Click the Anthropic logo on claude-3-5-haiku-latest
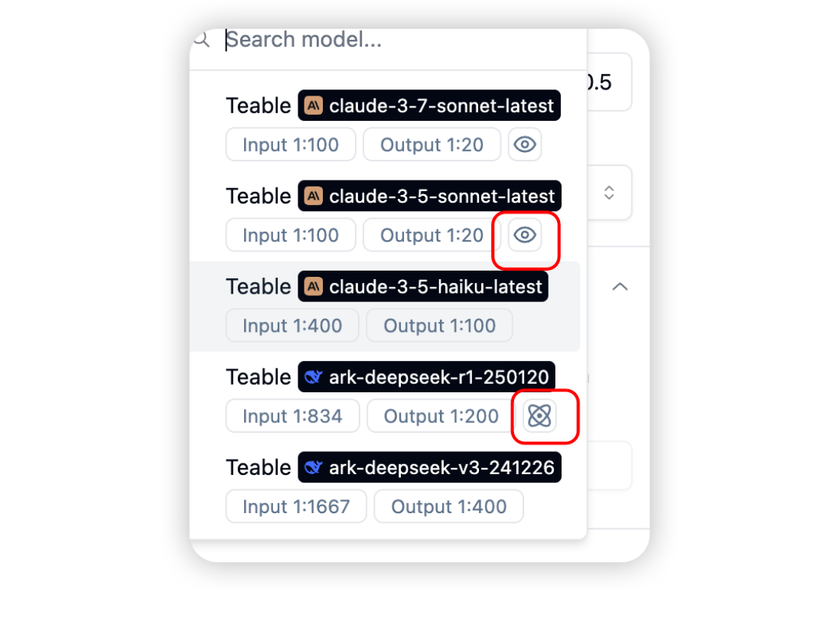Viewport: 840px width, 624px height. (314, 287)
